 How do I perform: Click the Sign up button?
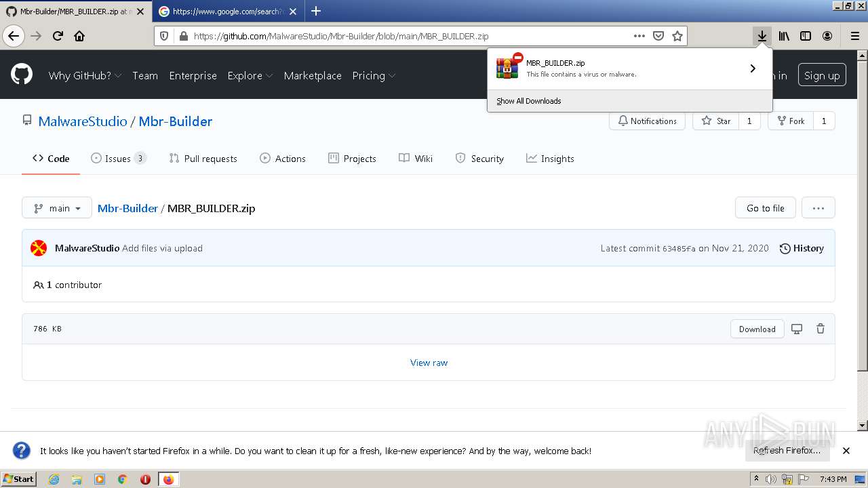click(822, 75)
